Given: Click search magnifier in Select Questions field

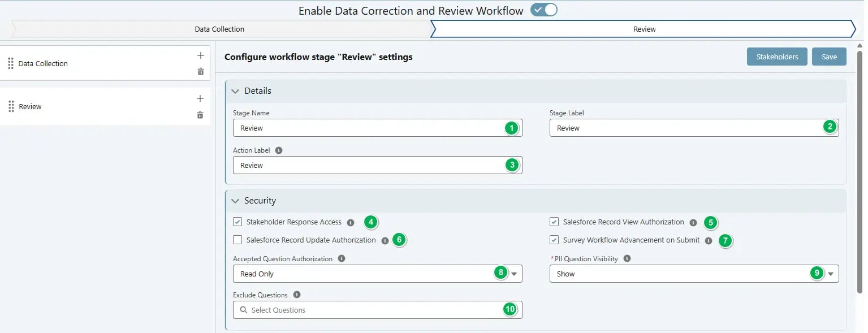Looking at the screenshot, I should [x=244, y=310].
